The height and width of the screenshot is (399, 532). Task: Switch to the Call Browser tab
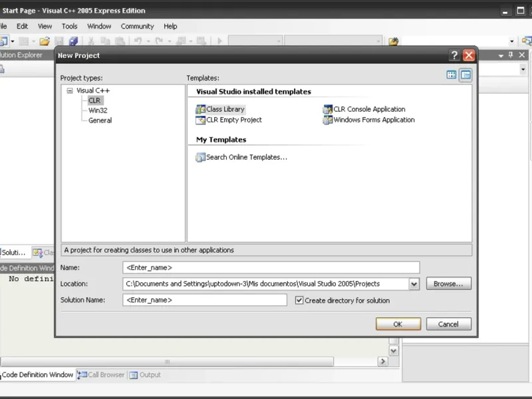101,374
